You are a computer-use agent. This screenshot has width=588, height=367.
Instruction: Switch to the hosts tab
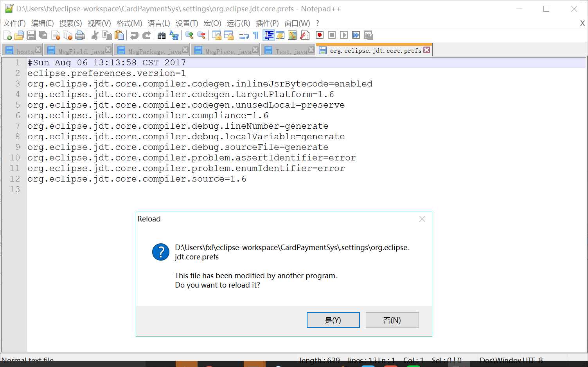22,51
